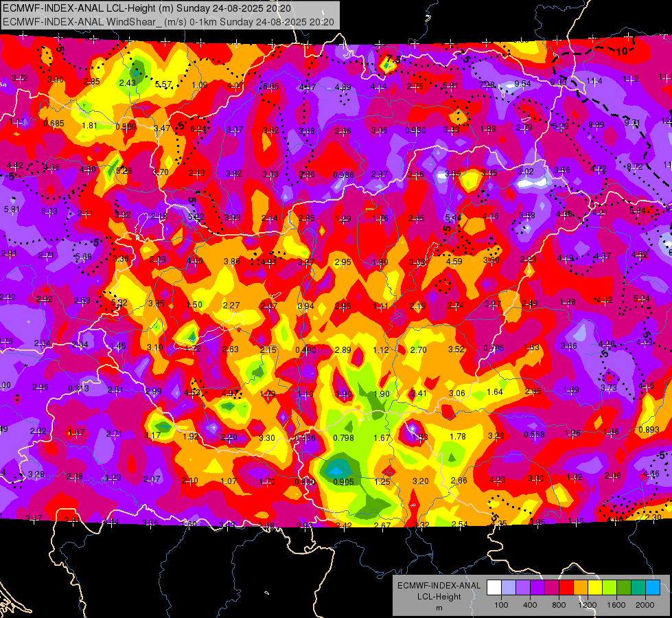Click the WindShear 0-1km title line
Image resolution: width=672 pixels, height=618 pixels.
click(x=168, y=22)
